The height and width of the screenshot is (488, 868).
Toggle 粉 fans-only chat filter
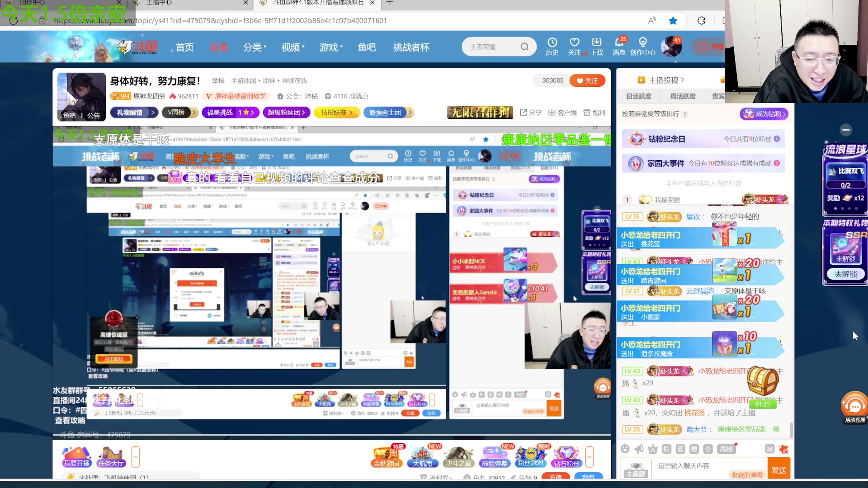666,449
